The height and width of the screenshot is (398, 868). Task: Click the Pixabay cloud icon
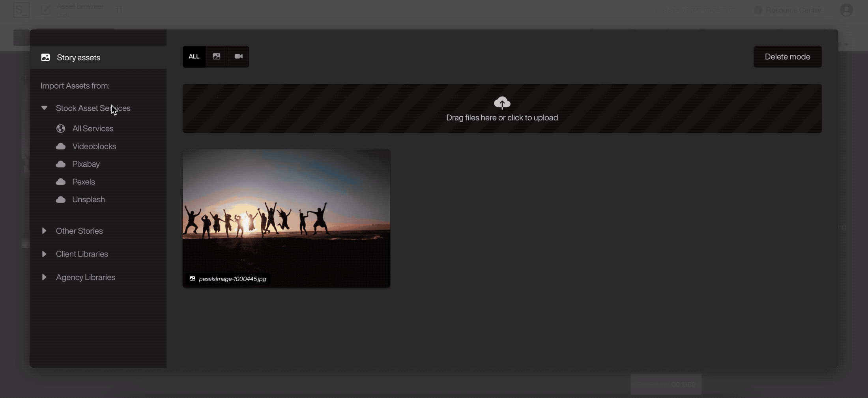(61, 164)
